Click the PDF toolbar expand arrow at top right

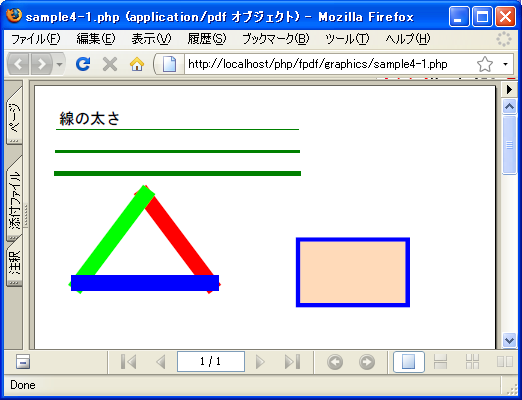tap(509, 89)
